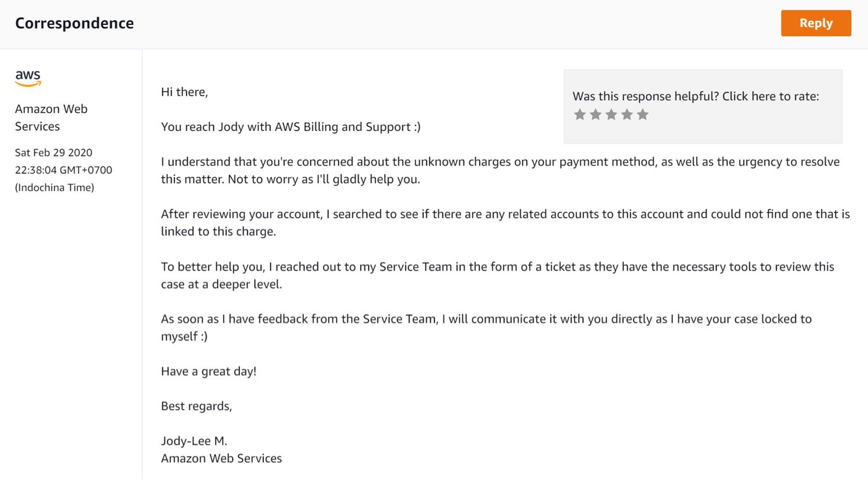
Task: Click the paragraph about related accounts
Action: click(505, 222)
